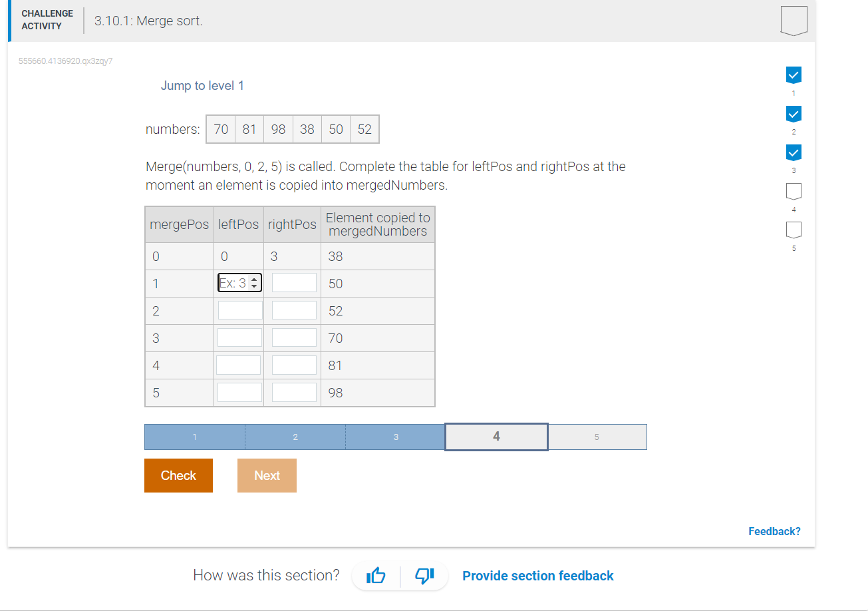Focus the leftPos input for mergePos 5

(239, 392)
